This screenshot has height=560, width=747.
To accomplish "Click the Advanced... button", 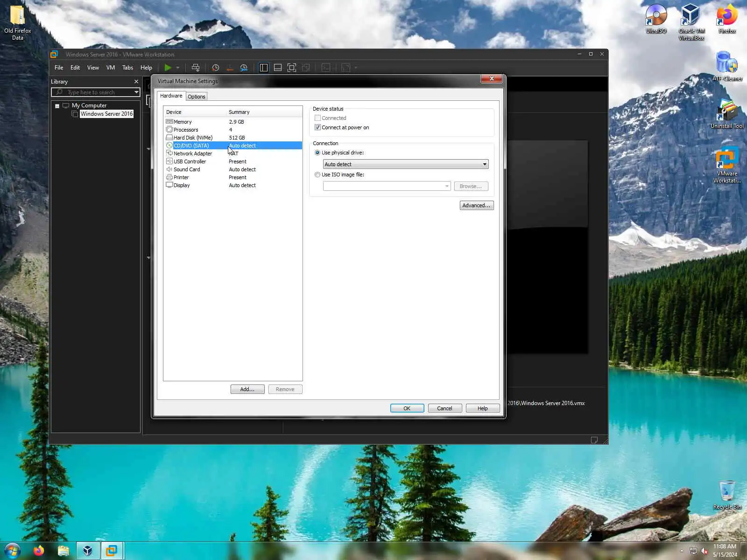I will click(x=477, y=205).
